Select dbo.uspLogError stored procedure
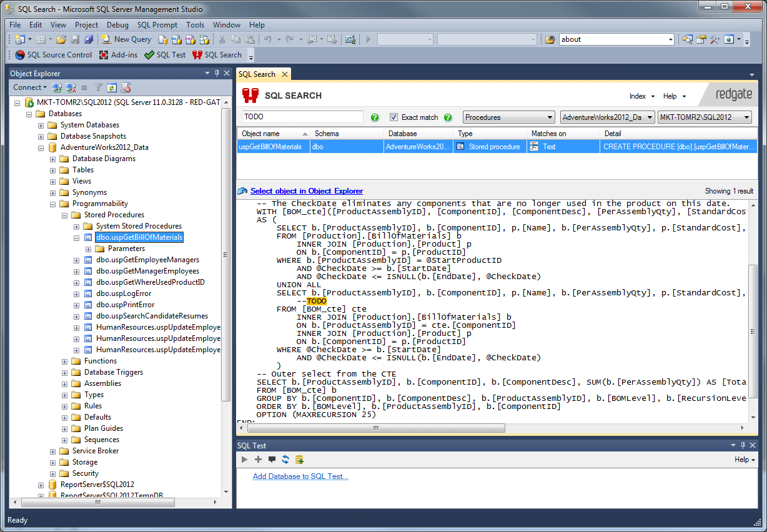 click(124, 293)
